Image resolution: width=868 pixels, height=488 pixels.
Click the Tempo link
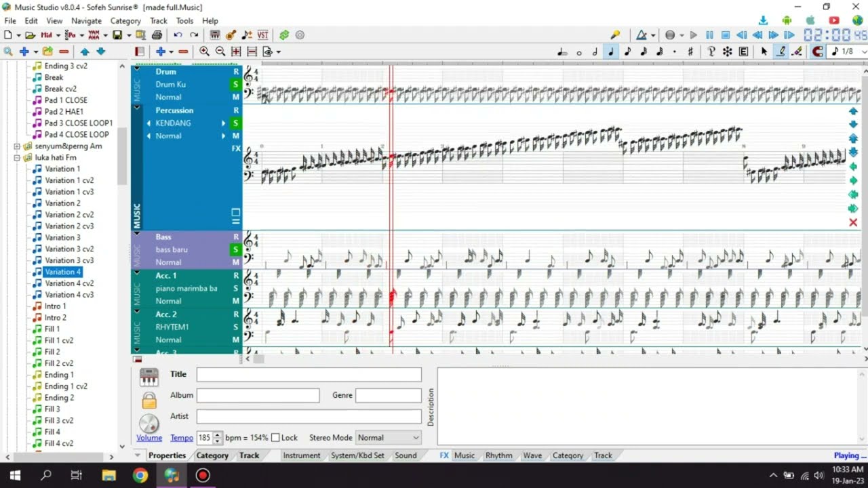coord(182,438)
